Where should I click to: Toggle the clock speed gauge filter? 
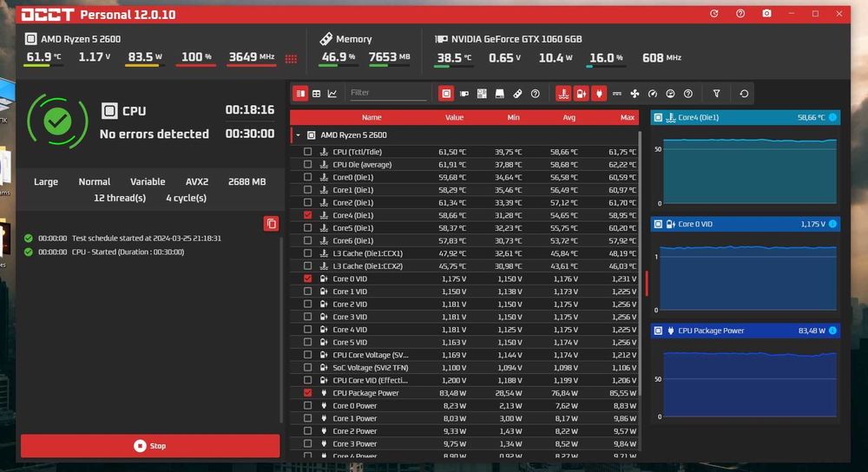[x=652, y=94]
